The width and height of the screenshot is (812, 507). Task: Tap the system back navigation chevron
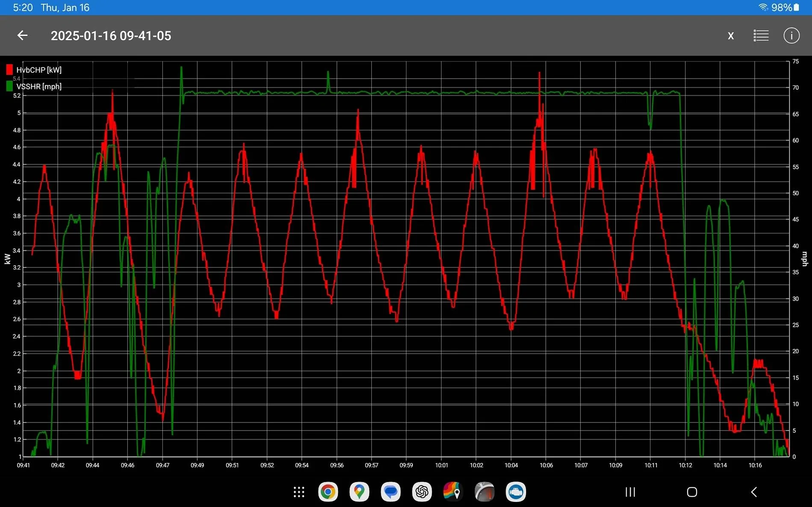pyautogui.click(x=754, y=492)
